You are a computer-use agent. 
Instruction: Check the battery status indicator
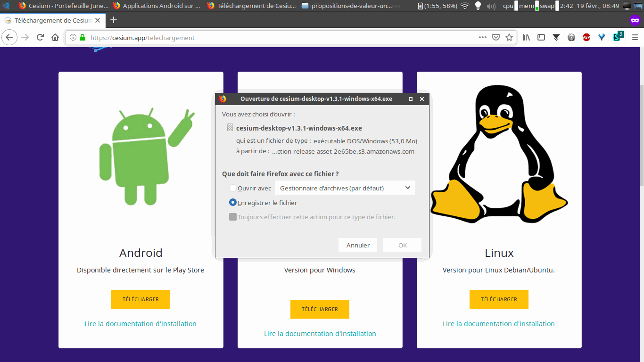coord(438,6)
